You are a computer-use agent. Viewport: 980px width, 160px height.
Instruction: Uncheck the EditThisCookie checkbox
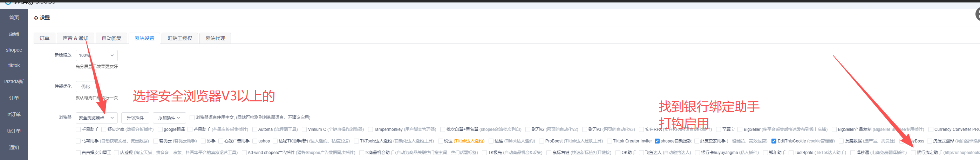pyautogui.click(x=774, y=141)
